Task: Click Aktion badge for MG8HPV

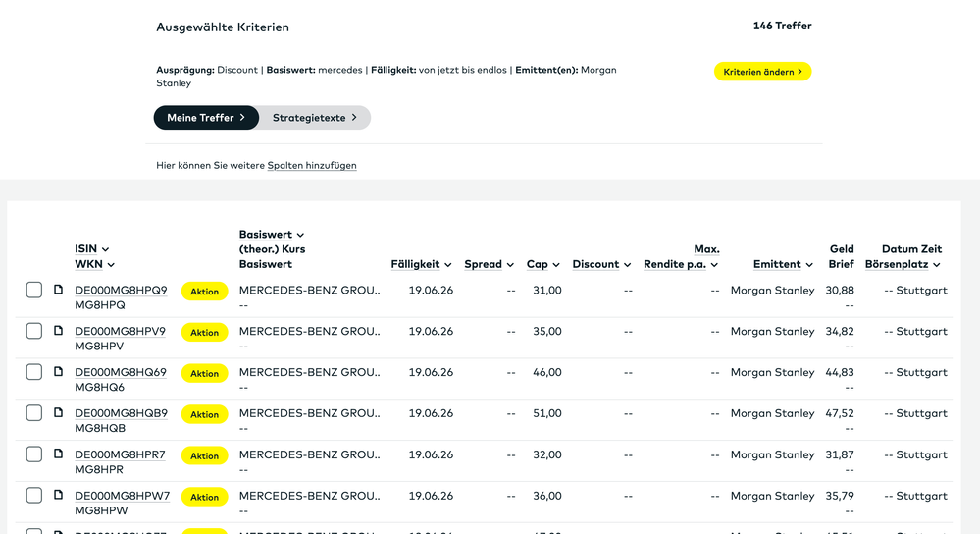Action: coord(204,333)
